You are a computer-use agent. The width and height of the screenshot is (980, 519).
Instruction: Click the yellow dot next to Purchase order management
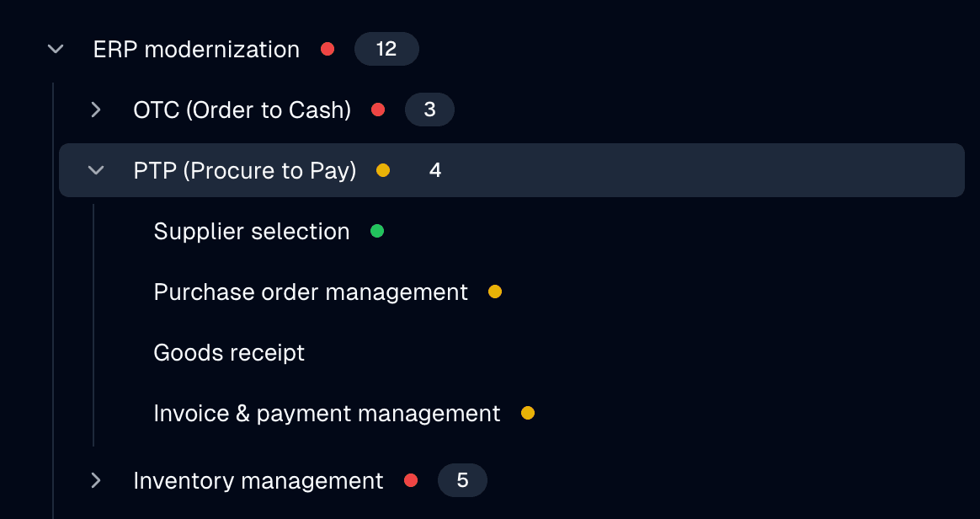click(x=495, y=292)
